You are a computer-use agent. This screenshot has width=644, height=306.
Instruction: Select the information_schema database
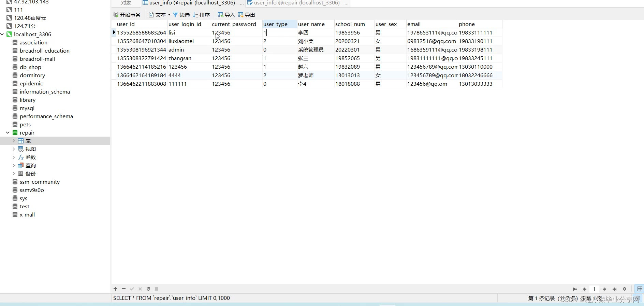pyautogui.click(x=45, y=92)
